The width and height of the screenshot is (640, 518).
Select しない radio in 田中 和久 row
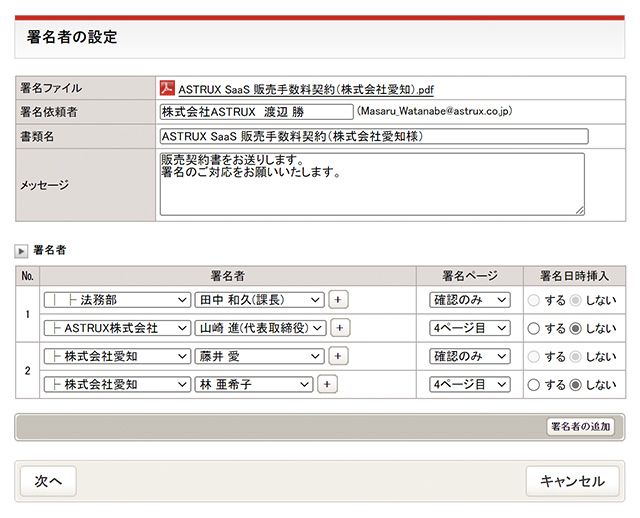576,301
